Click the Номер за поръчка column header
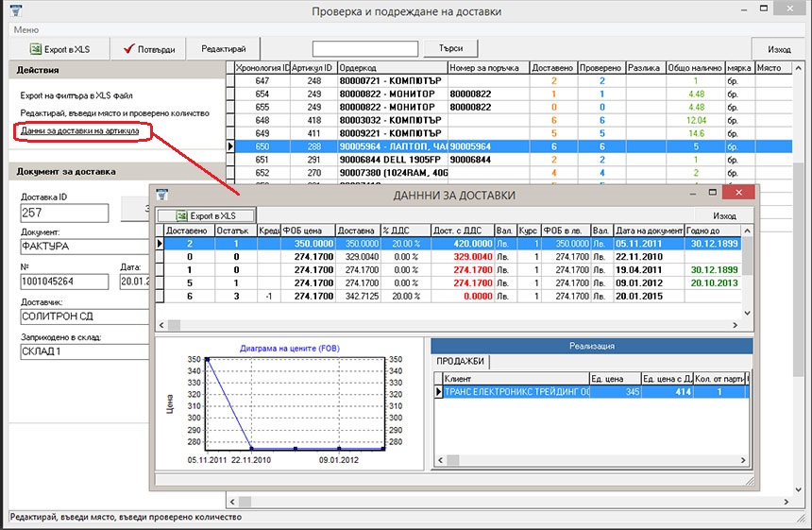Image resolution: width=812 pixels, height=530 pixels. click(488, 68)
